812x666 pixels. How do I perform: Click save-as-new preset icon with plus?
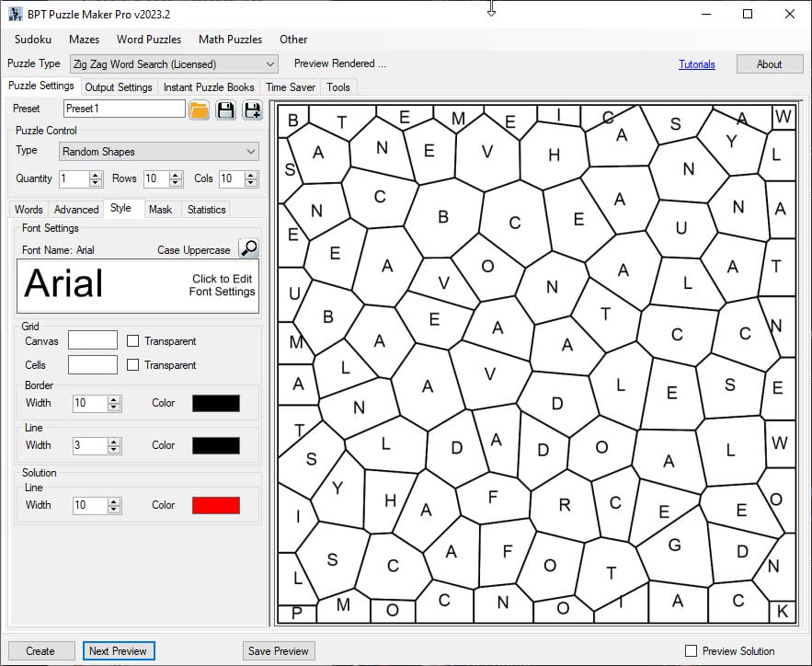(x=252, y=110)
